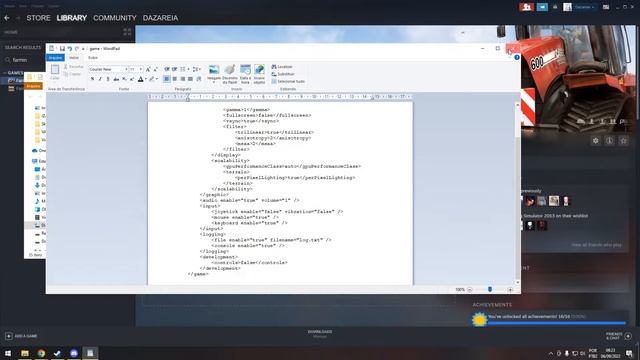Switch to the Início ribbon tab in WordPad
Image resolution: width=640 pixels, height=360 pixels.
[74, 58]
